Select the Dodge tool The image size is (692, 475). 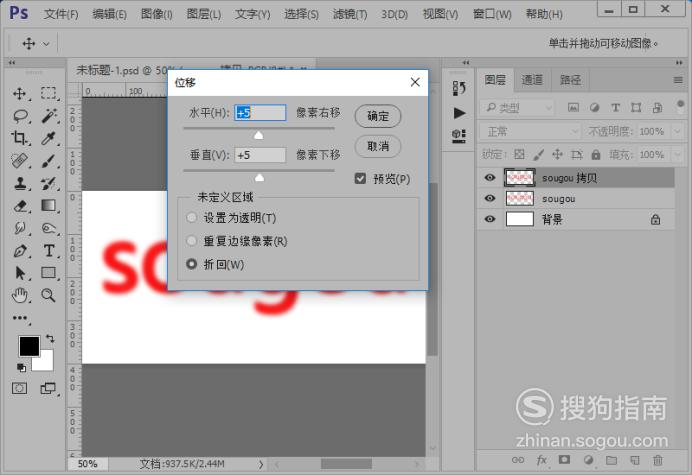(x=49, y=228)
